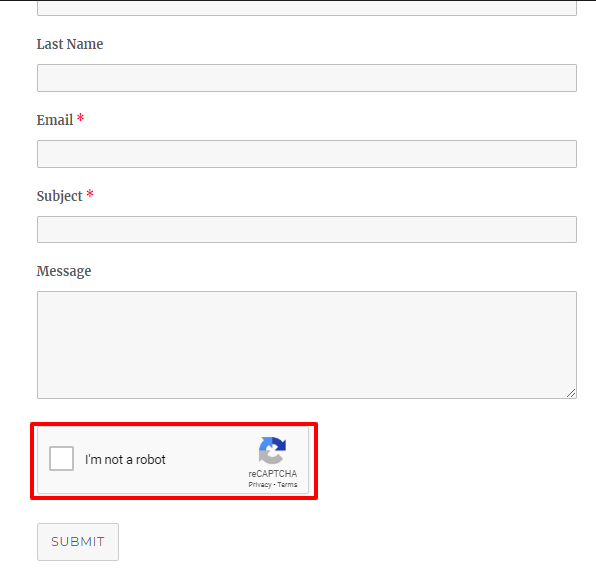This screenshot has height=576, width=596.
Task: Click the partially visible top input field
Action: [307, 8]
